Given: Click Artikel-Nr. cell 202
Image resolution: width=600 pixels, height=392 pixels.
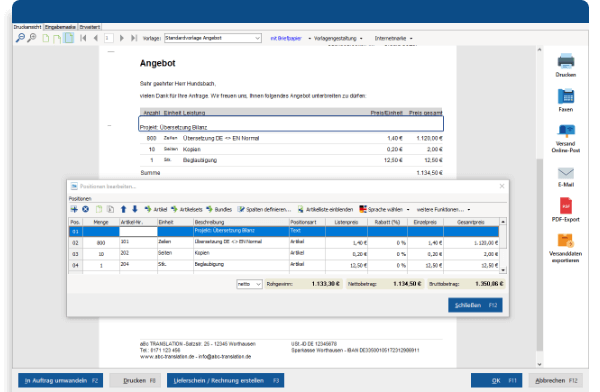Looking at the screenshot, I should [138, 253].
